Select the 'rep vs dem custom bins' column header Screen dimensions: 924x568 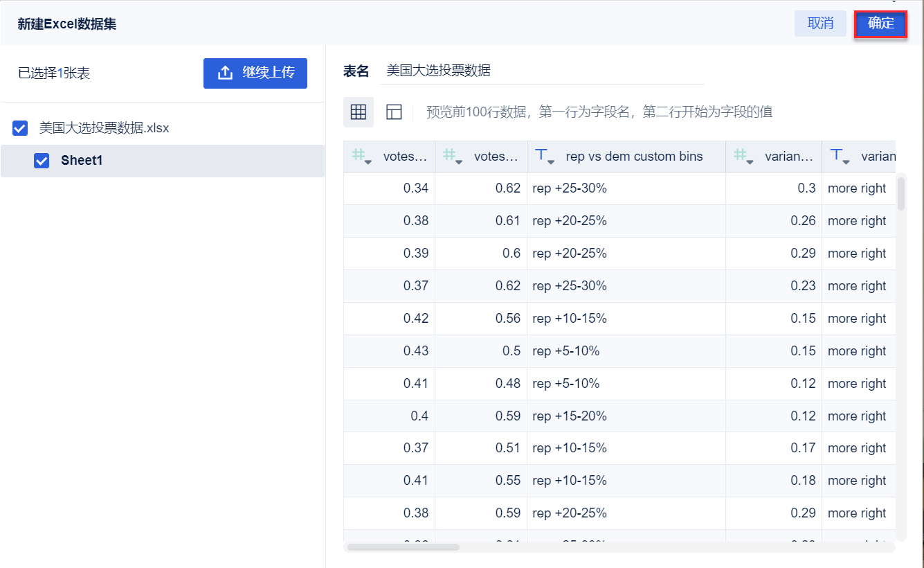[634, 157]
